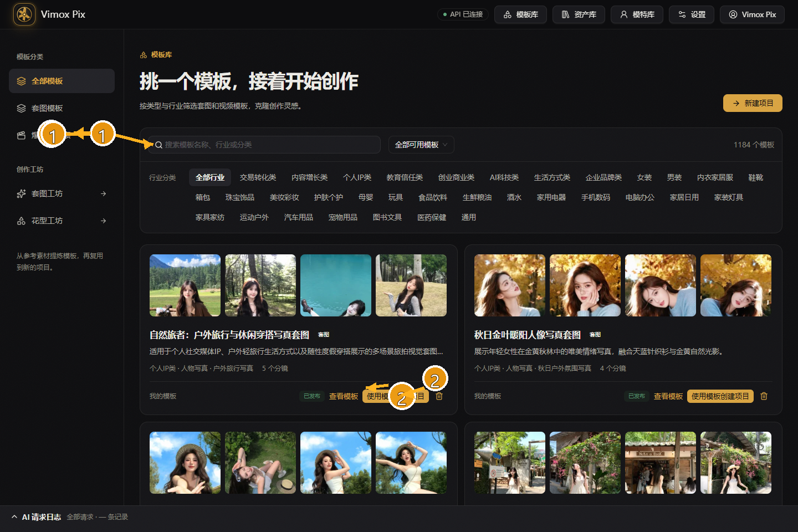Click 查看模板 on the 自然旅者 card
Viewport: 798px width, 532px height.
(x=344, y=396)
